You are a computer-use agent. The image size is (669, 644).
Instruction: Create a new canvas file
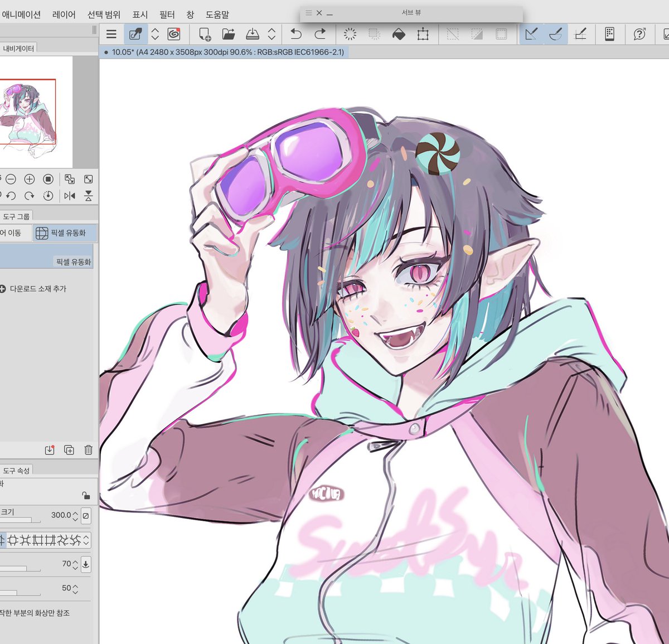click(205, 35)
